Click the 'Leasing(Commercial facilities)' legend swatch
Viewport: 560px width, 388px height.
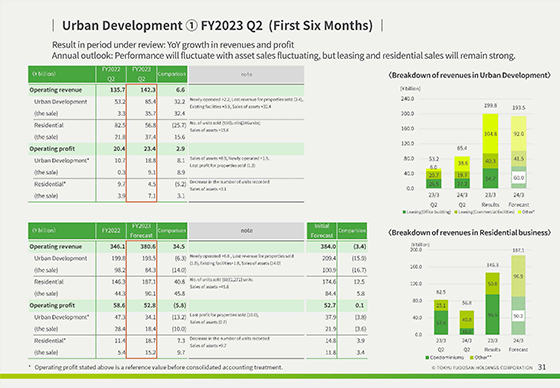[x=456, y=212]
